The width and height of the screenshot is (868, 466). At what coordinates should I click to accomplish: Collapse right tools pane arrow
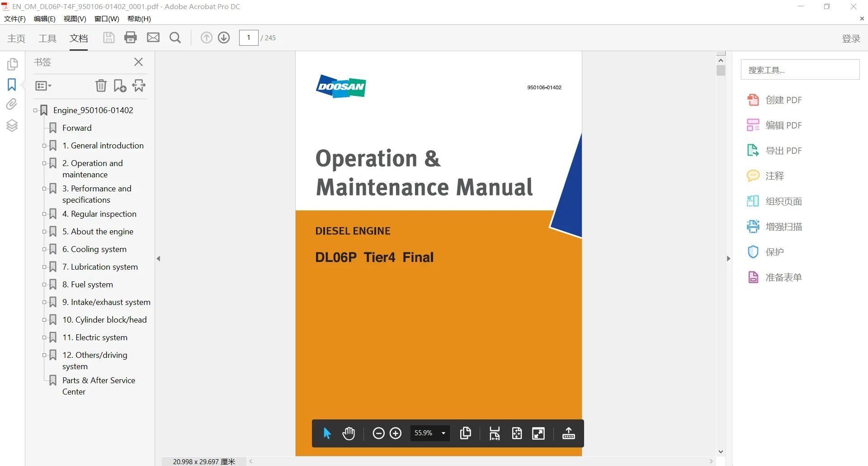[x=728, y=259]
